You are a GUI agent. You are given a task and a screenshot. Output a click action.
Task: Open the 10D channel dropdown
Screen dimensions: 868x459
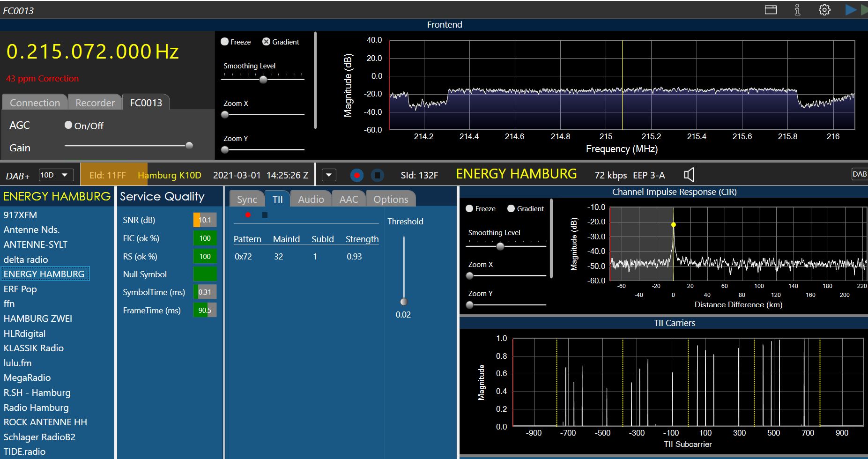pos(56,175)
